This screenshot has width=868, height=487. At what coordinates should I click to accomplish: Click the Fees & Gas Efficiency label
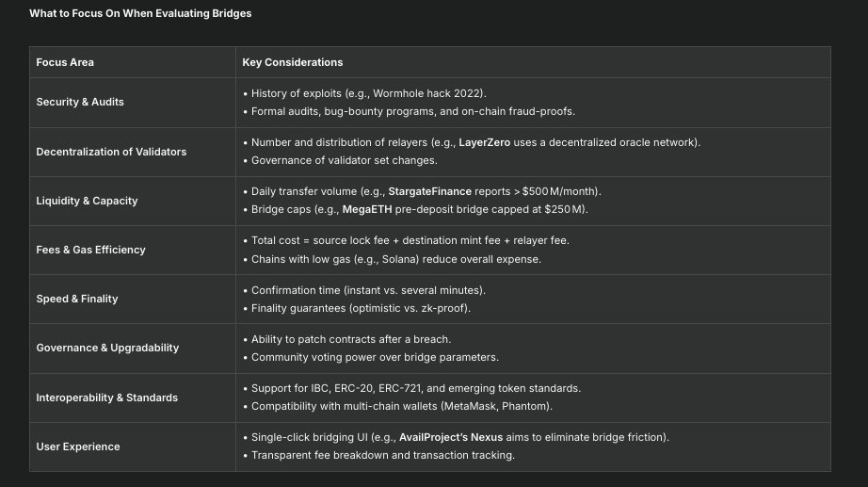coord(92,250)
